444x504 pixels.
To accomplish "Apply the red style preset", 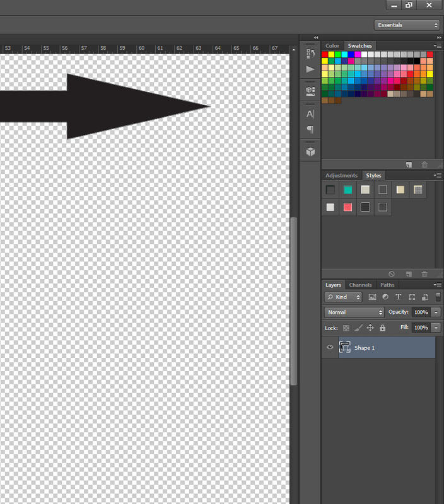I will [x=348, y=207].
